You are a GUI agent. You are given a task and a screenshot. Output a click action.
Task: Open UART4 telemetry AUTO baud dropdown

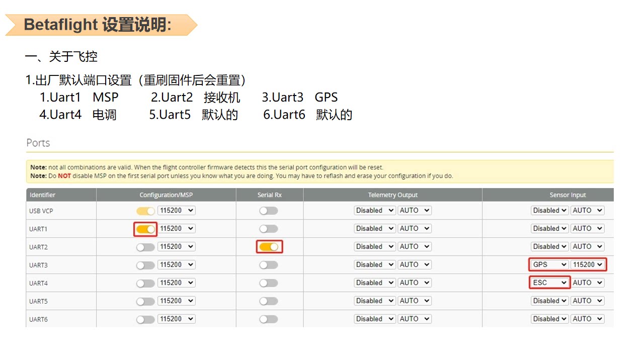click(x=415, y=283)
